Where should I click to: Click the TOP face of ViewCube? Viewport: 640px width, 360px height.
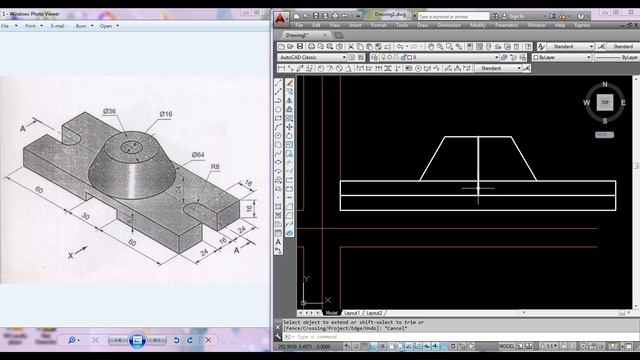click(x=605, y=102)
